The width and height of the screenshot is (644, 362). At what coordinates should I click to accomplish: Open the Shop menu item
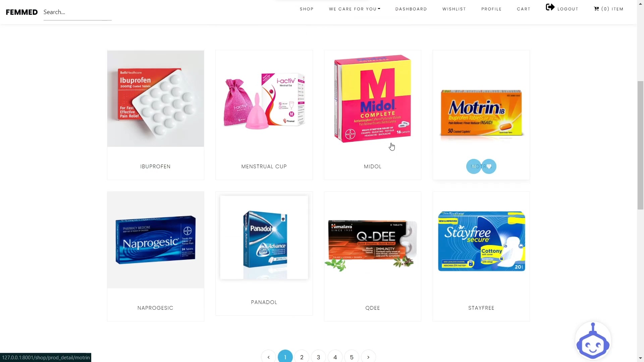[307, 9]
